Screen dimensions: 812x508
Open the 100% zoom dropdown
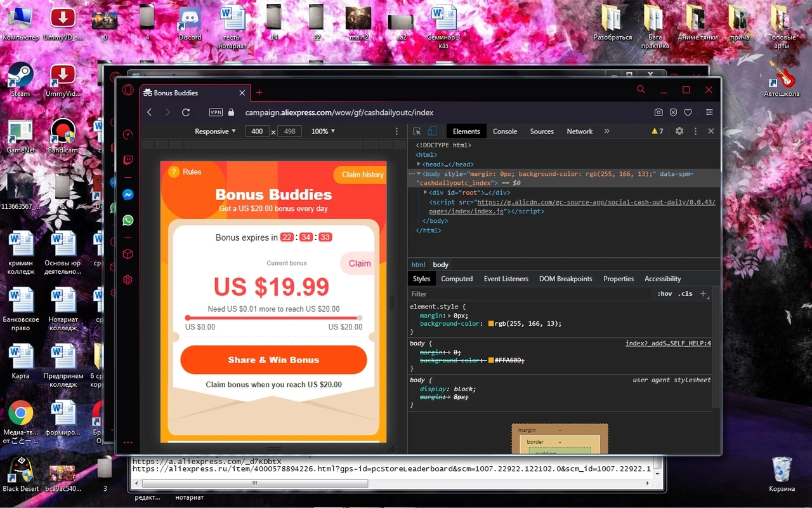323,131
